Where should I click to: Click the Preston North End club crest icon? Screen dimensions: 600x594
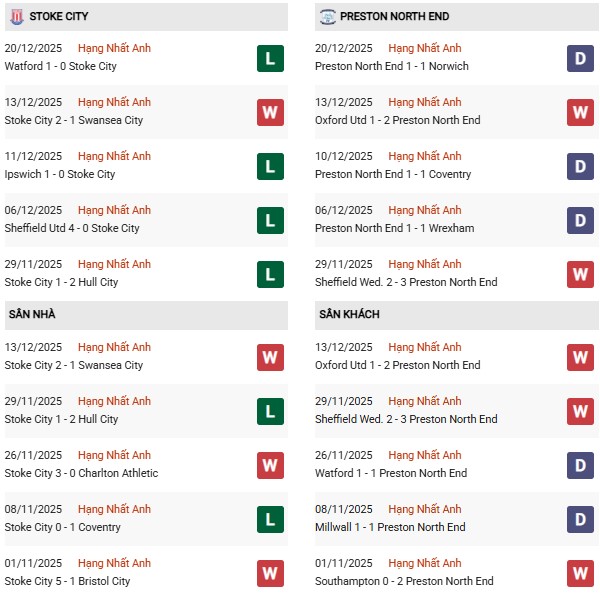pyautogui.click(x=328, y=17)
